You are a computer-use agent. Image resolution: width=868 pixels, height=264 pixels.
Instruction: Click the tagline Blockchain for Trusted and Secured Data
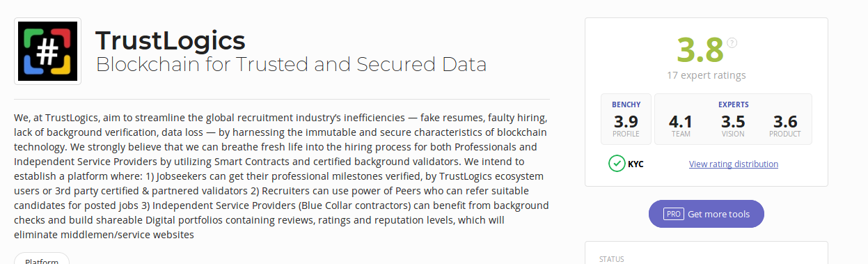[x=291, y=65]
